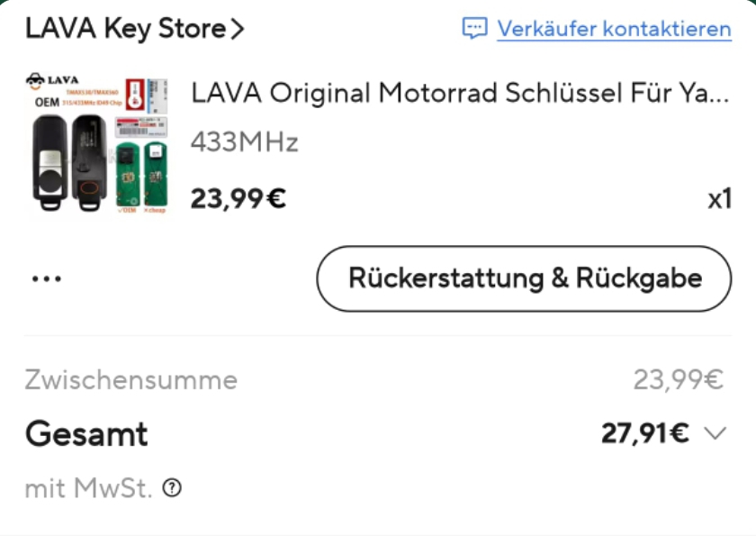This screenshot has height=536, width=756.
Task: Click the right chevron after LAVA Key Store
Action: pyautogui.click(x=238, y=29)
